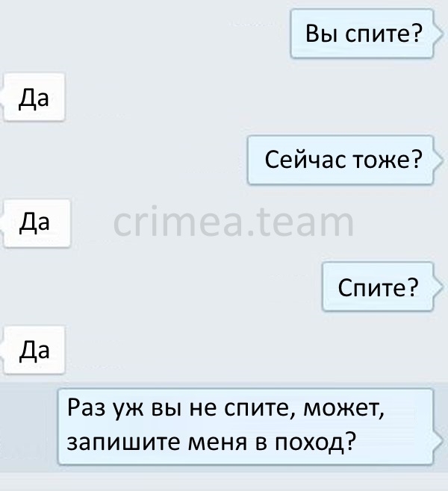Click the tail arrow of "Вы спите?" bubble
The width and height of the screenshot is (448, 491).
pyautogui.click(x=438, y=34)
